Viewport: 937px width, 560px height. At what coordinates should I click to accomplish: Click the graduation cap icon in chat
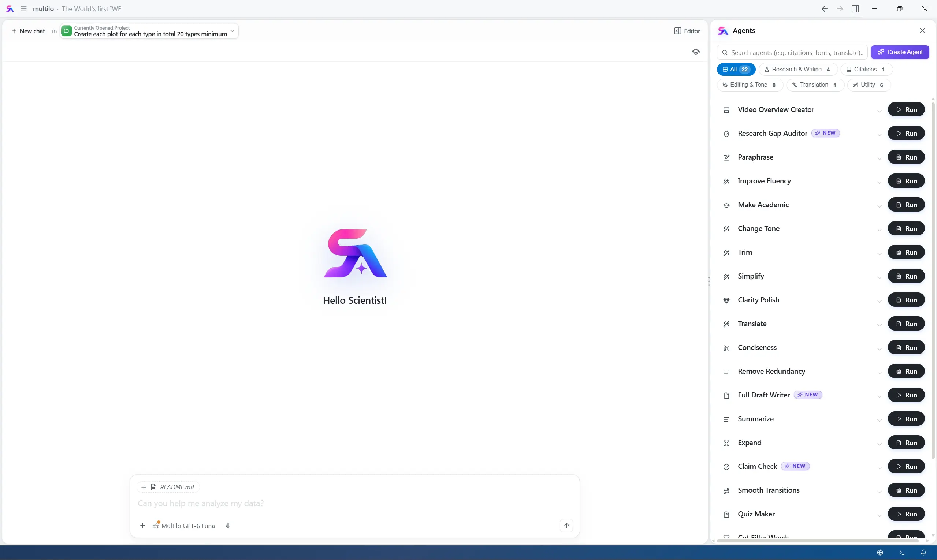[695, 52]
